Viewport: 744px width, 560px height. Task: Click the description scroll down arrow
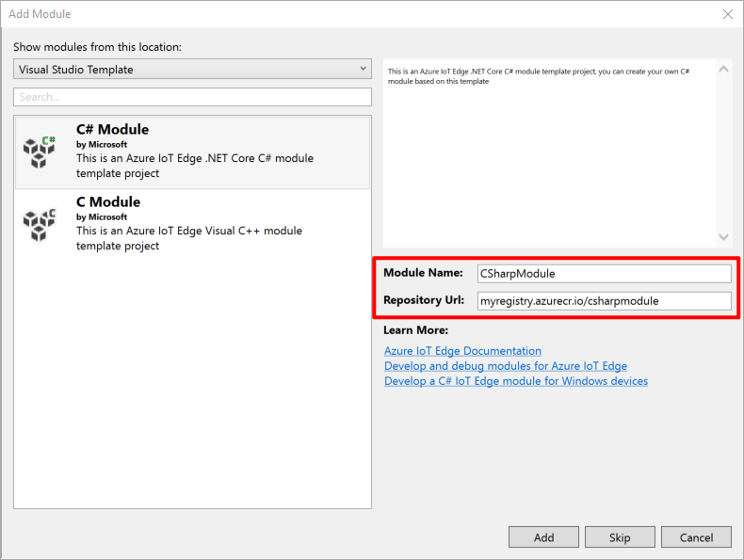pos(723,237)
